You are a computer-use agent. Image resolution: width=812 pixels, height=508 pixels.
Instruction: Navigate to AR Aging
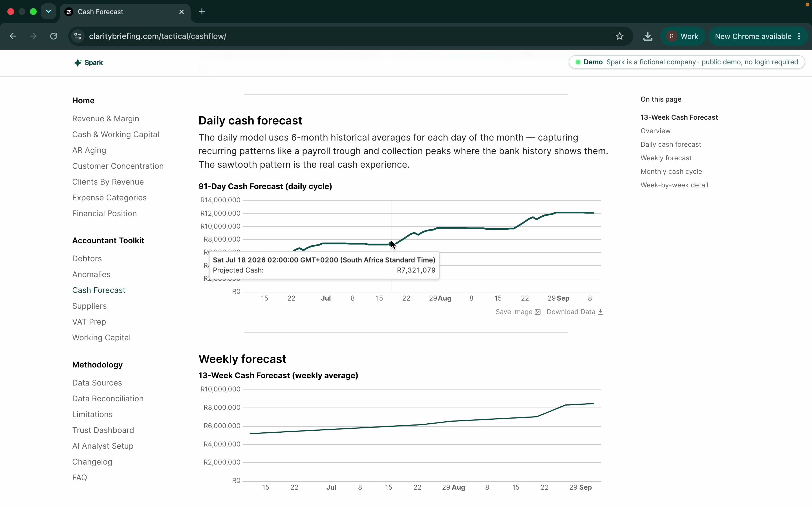[x=89, y=150]
